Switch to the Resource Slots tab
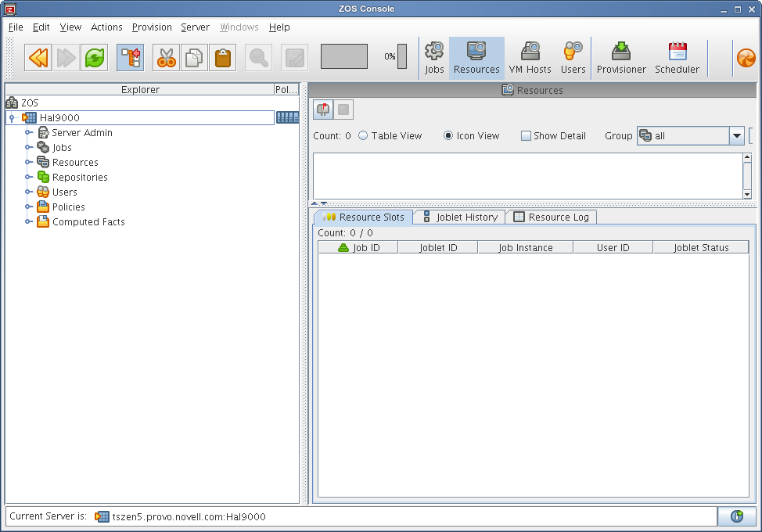 pyautogui.click(x=364, y=217)
